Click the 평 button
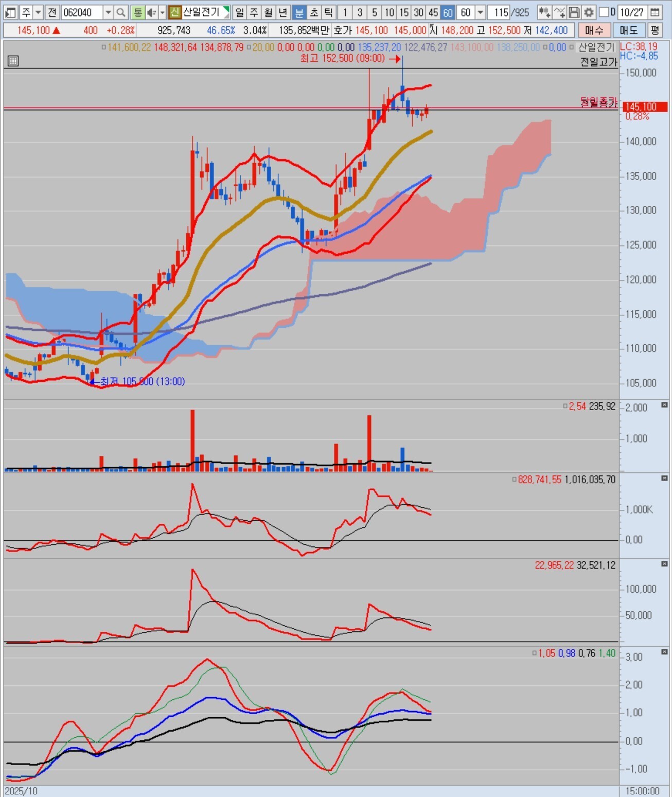Screen dimensions: 672x797 point(655,30)
